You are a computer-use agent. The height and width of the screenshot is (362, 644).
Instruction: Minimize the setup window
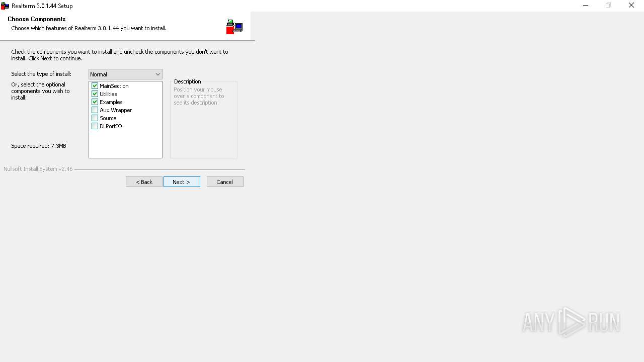tap(586, 6)
